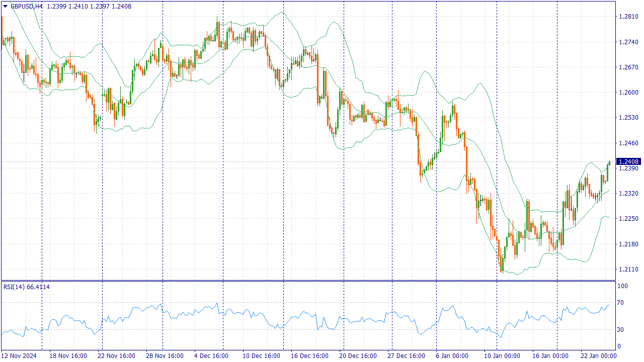Viewport: 644px width, 362px height.
Task: Click the 1.2110 price scale label
Action: pyautogui.click(x=628, y=269)
